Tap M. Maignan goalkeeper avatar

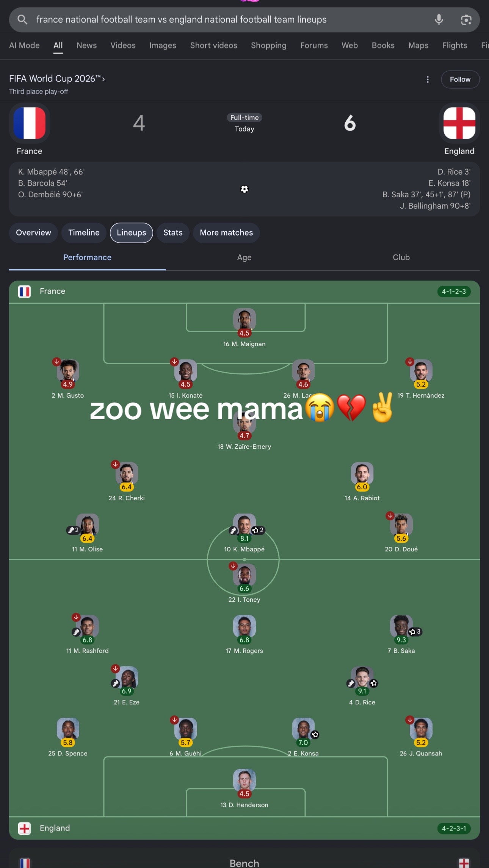click(x=244, y=319)
